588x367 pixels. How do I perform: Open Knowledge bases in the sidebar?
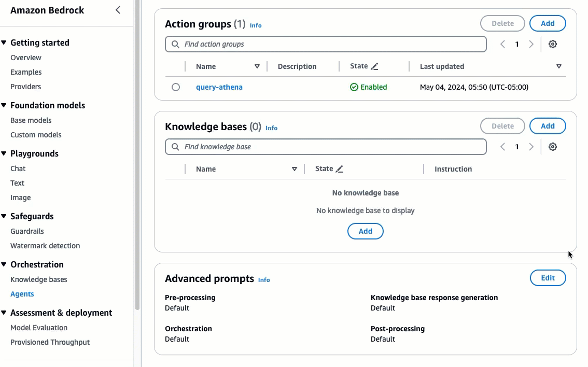coord(38,279)
